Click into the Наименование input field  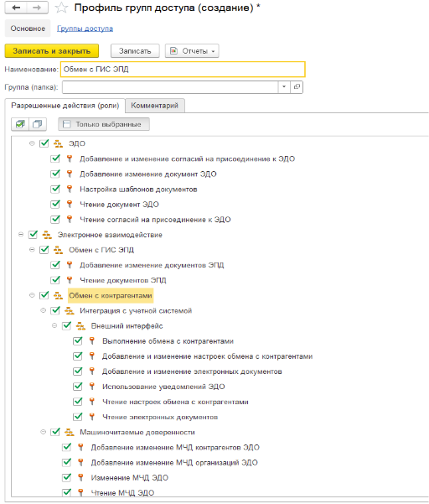click(x=183, y=69)
